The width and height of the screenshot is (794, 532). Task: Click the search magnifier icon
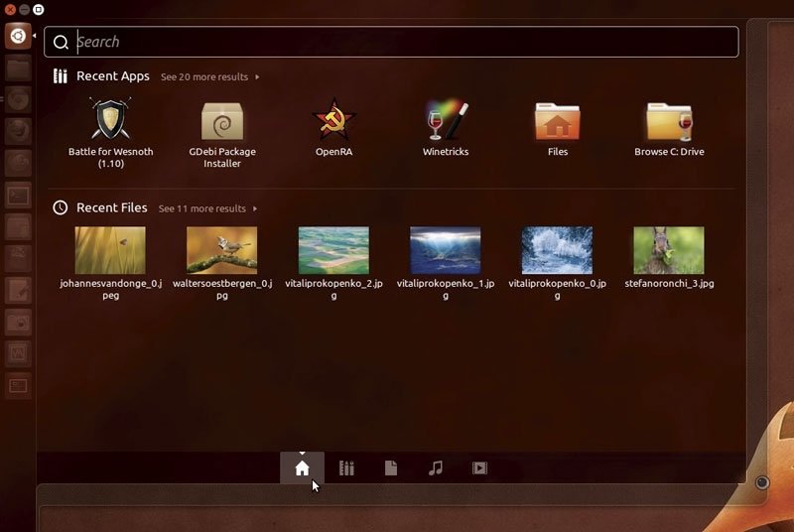click(61, 42)
